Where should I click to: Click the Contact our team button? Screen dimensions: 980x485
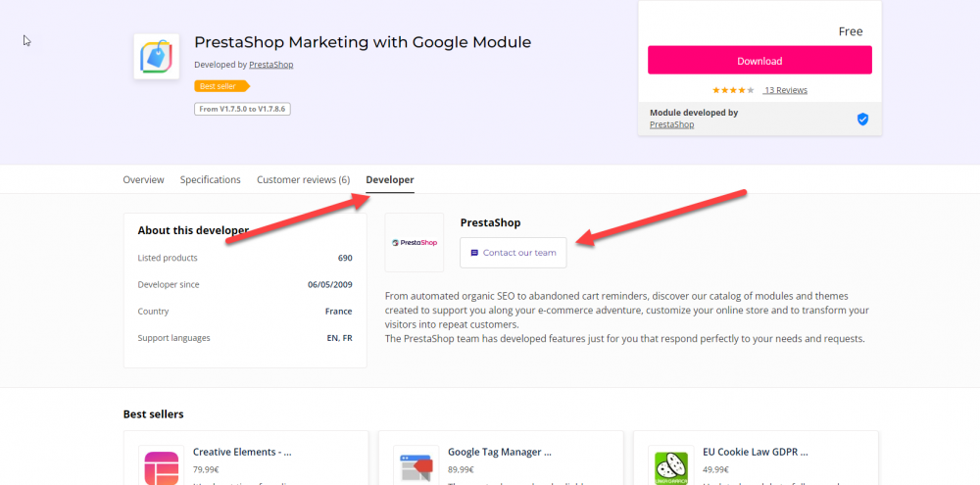click(x=513, y=253)
